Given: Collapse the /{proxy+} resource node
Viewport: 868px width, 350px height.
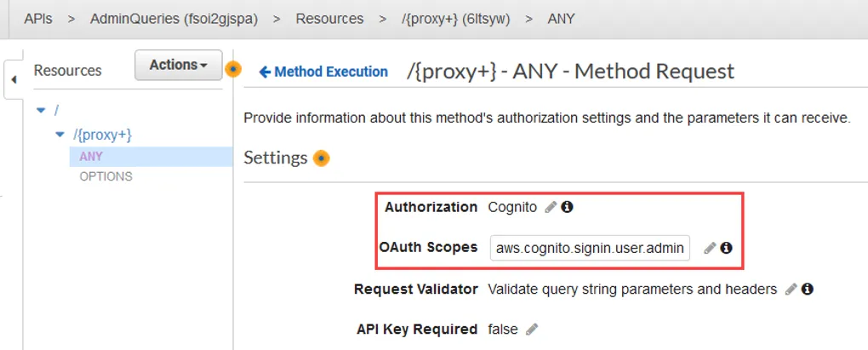Looking at the screenshot, I should (x=60, y=135).
